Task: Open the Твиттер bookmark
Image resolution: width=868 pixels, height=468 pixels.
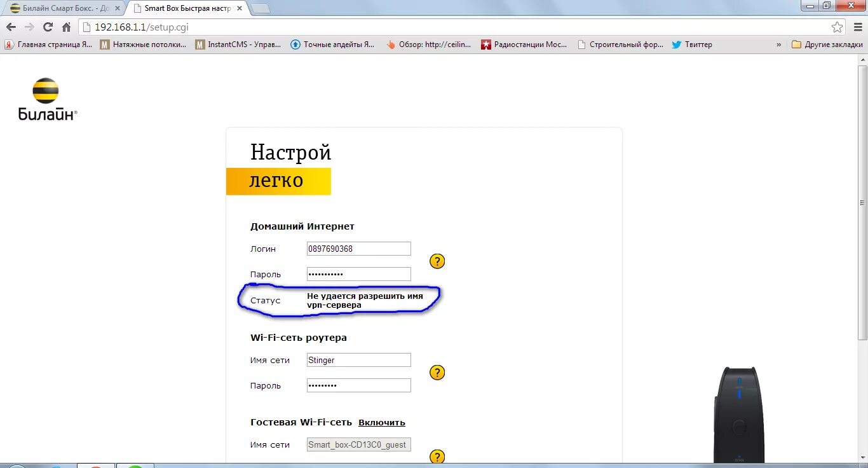Action: [692, 45]
